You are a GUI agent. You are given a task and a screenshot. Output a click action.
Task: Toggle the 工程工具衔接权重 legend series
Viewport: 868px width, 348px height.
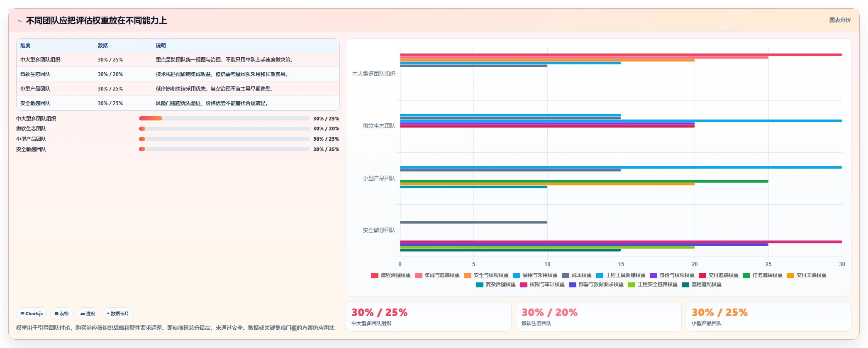[x=621, y=275]
